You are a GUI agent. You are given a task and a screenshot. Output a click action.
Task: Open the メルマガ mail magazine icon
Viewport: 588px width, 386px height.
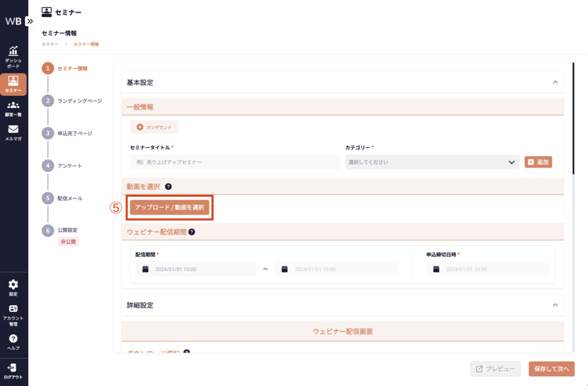13,130
